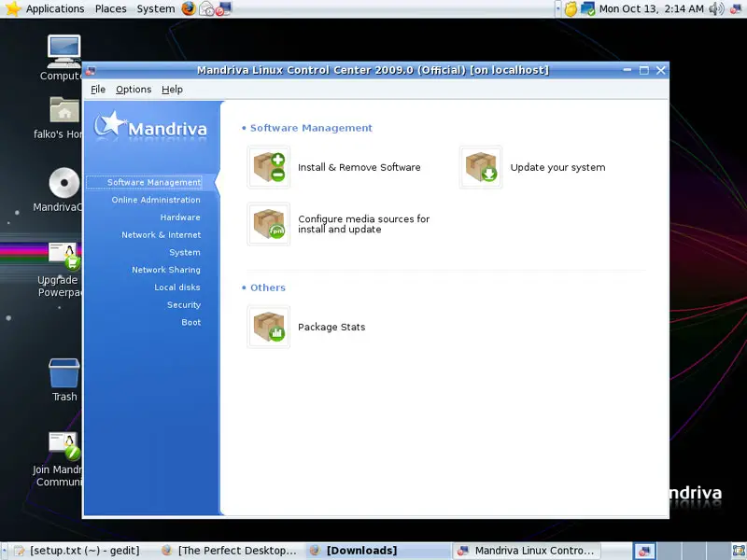
Task: Click the network status tray icon
Action: click(587, 8)
